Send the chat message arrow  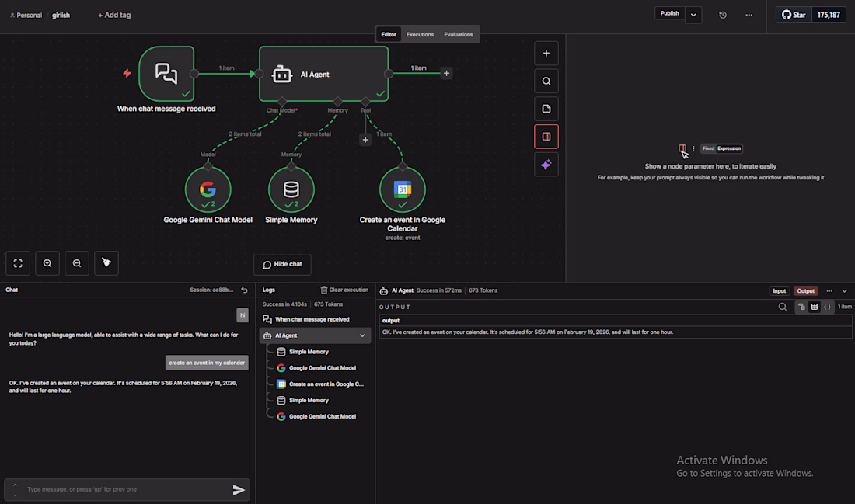239,489
